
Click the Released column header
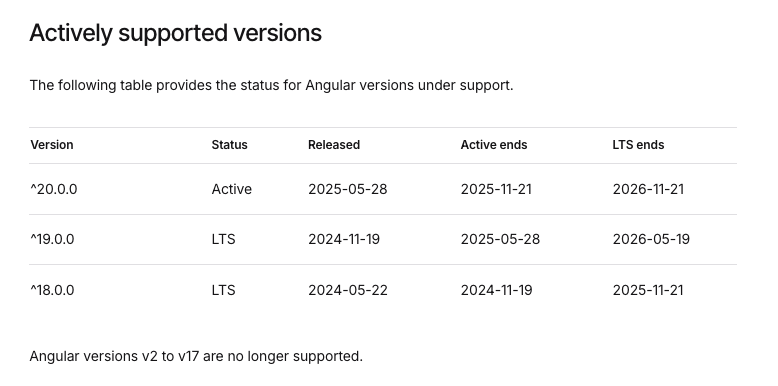(x=334, y=145)
